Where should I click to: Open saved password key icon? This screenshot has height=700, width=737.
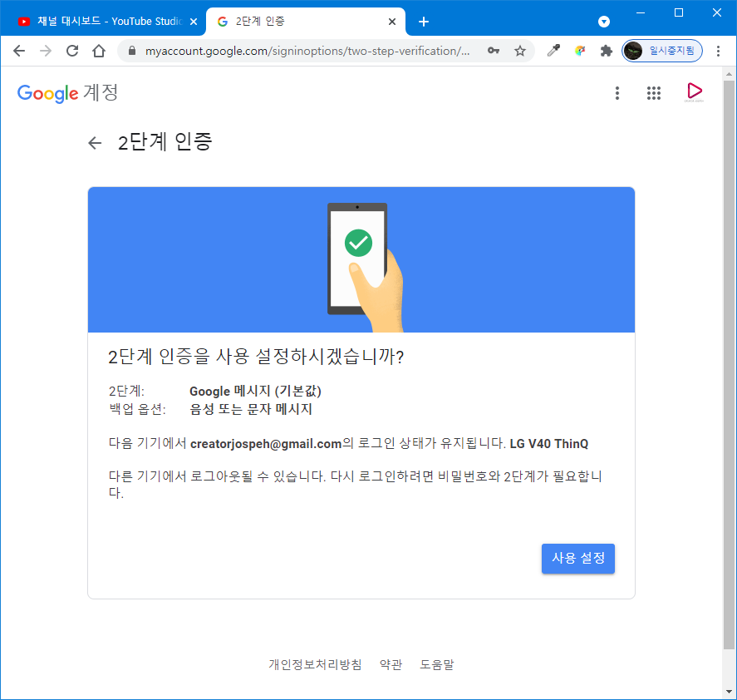(493, 51)
